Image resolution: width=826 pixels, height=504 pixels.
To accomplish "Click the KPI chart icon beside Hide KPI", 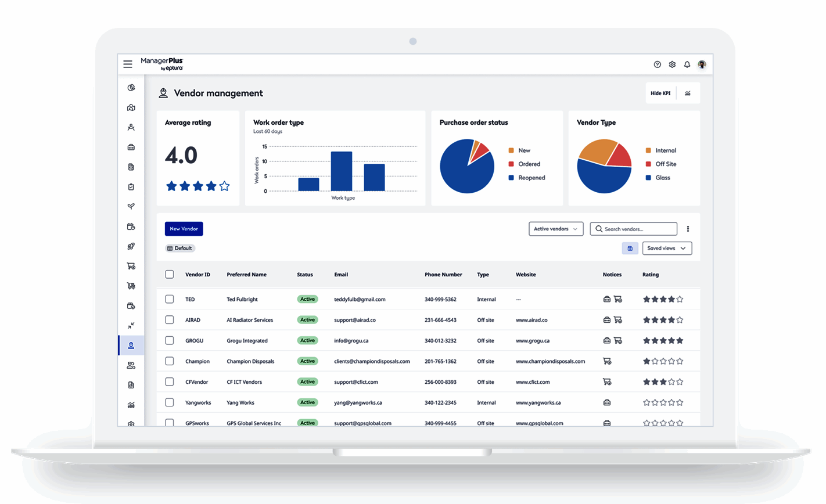I will (688, 93).
